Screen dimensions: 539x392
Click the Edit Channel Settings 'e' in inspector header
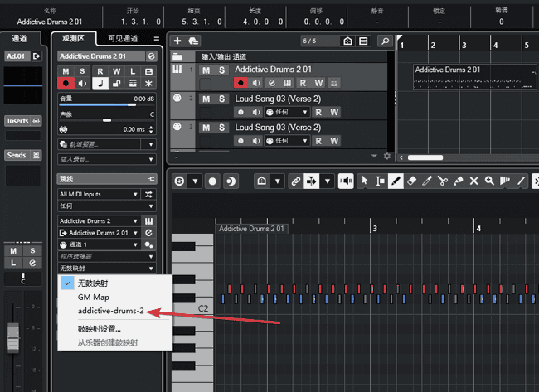[x=151, y=56]
